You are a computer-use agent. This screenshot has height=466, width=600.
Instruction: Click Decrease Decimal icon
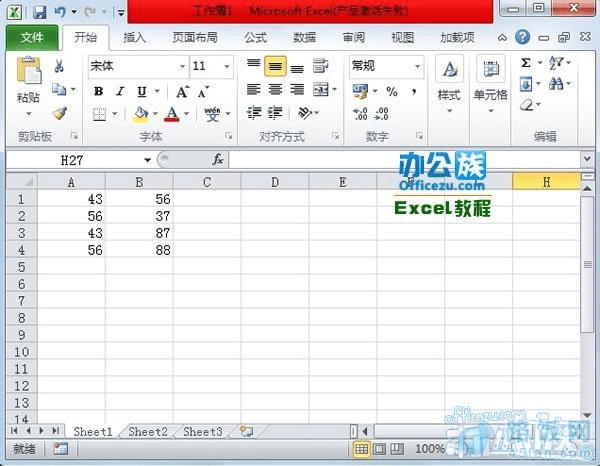381,114
